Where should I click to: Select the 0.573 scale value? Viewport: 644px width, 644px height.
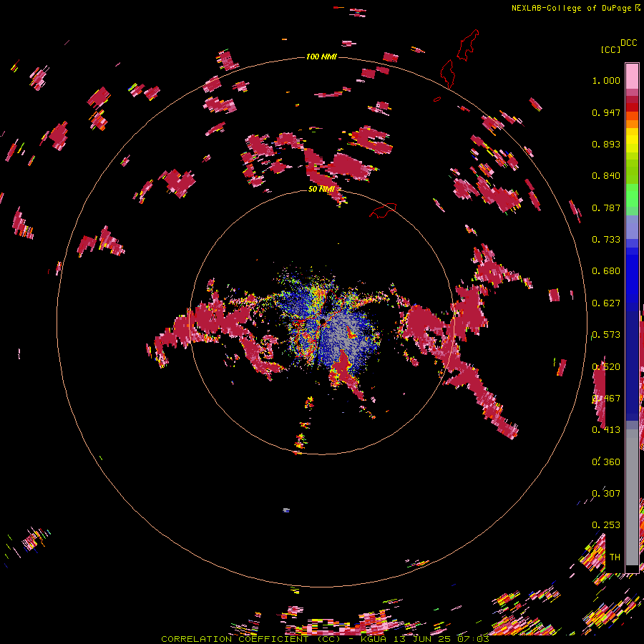click(x=606, y=335)
